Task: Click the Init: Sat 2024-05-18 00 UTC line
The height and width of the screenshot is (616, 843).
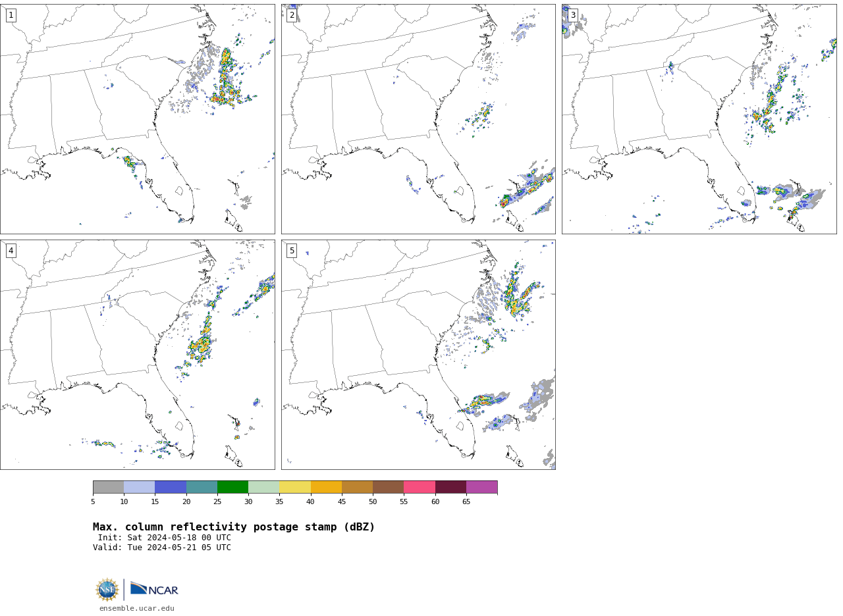Action: (164, 538)
